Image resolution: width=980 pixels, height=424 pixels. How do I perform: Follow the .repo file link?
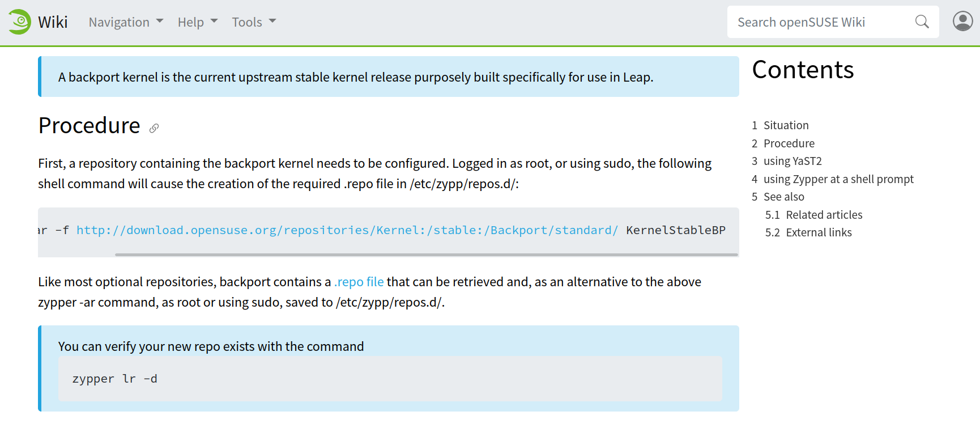[x=359, y=282]
